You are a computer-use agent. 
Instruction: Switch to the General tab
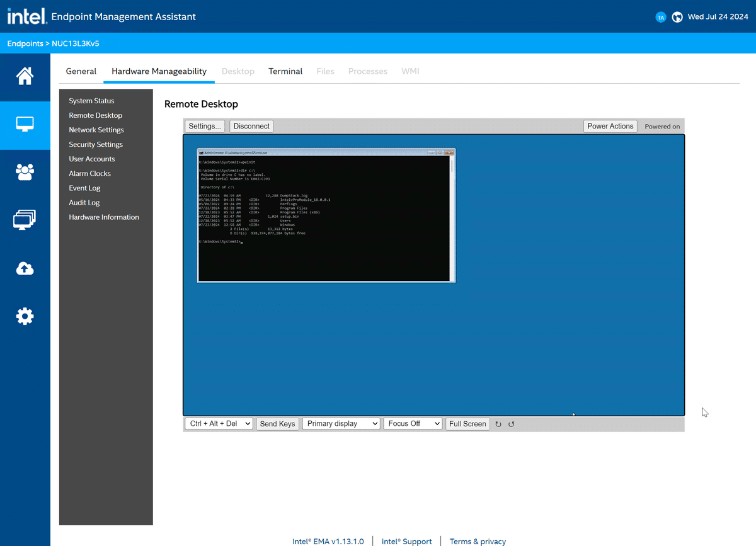point(81,71)
